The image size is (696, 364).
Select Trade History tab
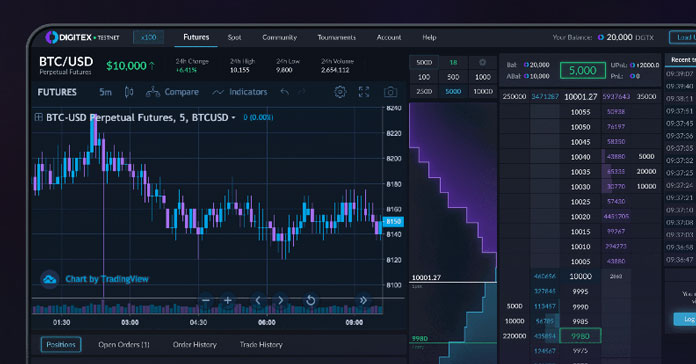tap(261, 344)
